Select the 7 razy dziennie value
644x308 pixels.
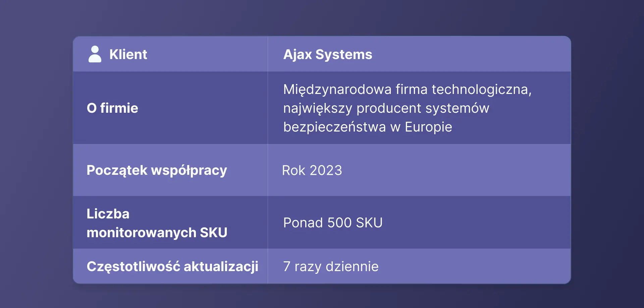point(331,267)
